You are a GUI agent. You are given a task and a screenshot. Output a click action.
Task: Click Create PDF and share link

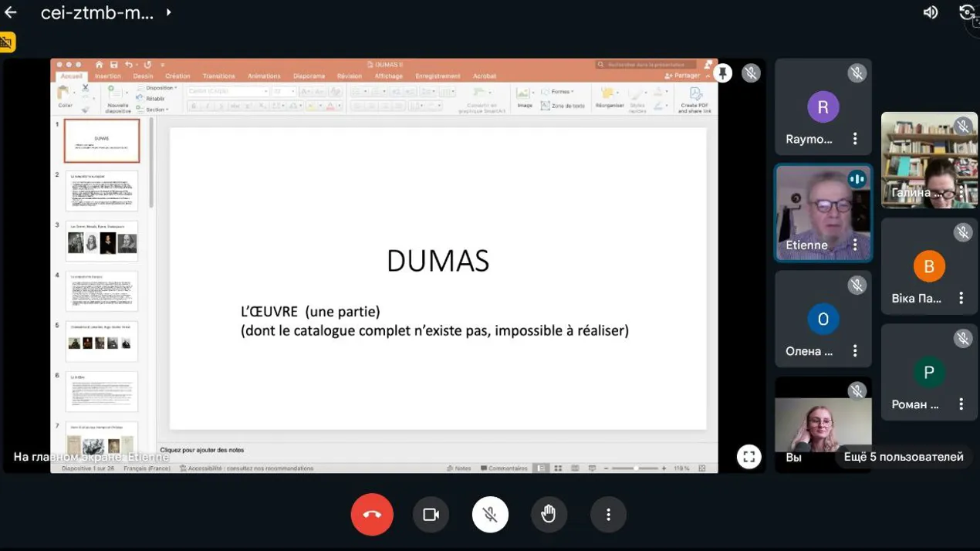point(694,100)
